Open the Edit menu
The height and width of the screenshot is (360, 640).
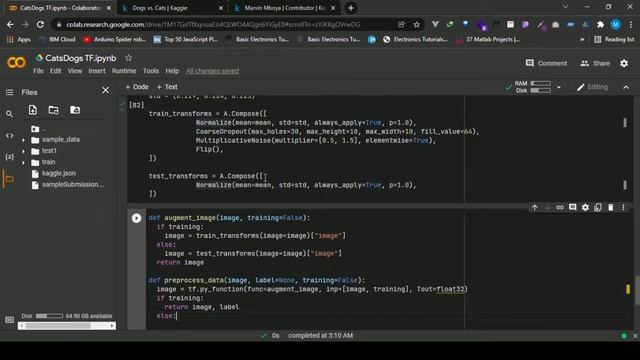pyautogui.click(x=56, y=71)
